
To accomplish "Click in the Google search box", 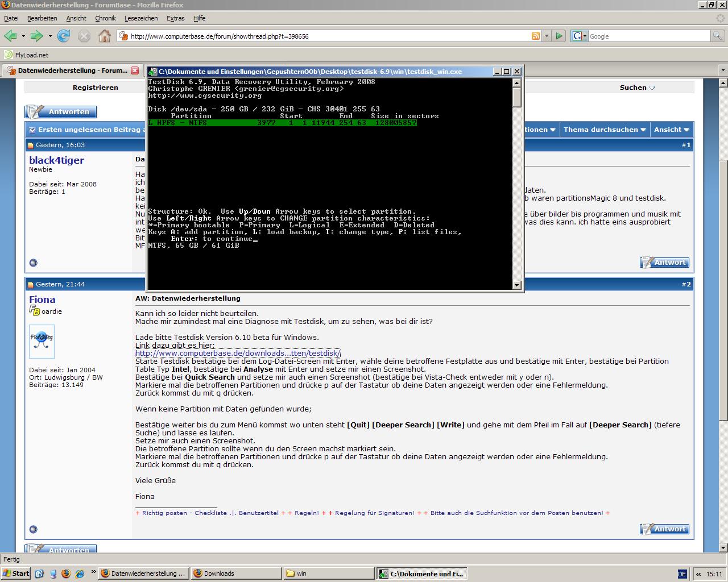I will (650, 36).
